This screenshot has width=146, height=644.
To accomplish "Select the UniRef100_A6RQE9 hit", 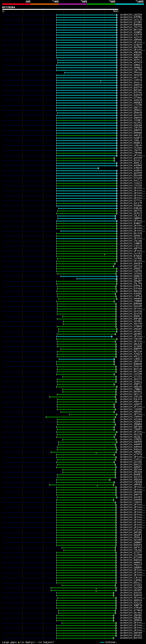I will click(131, 103).
